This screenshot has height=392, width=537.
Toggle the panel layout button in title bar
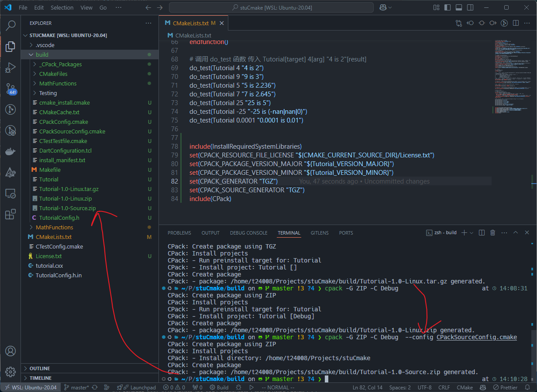pyautogui.click(x=459, y=7)
